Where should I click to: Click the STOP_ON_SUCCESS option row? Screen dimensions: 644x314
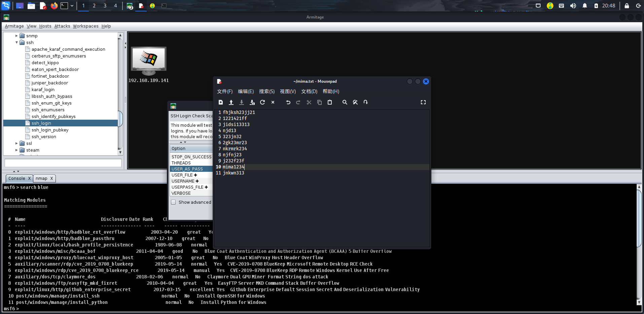[x=191, y=157]
